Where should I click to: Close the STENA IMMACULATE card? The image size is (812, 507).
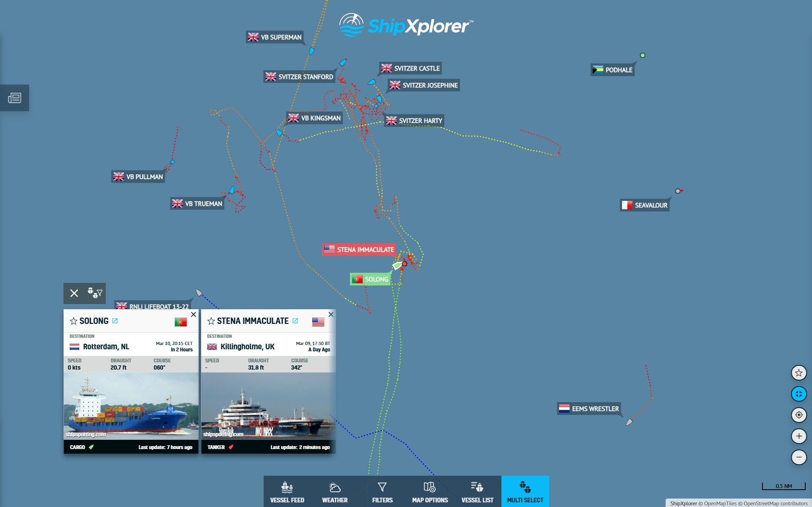[331, 314]
